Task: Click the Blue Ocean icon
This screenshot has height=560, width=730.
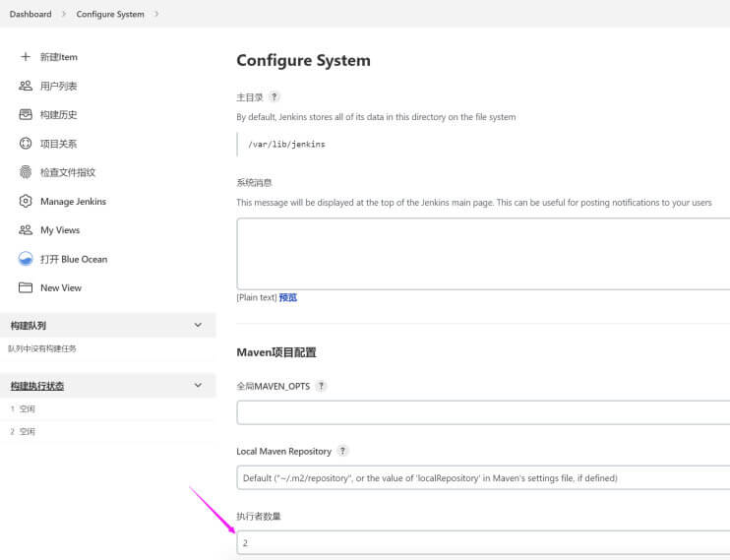Action: 26,259
